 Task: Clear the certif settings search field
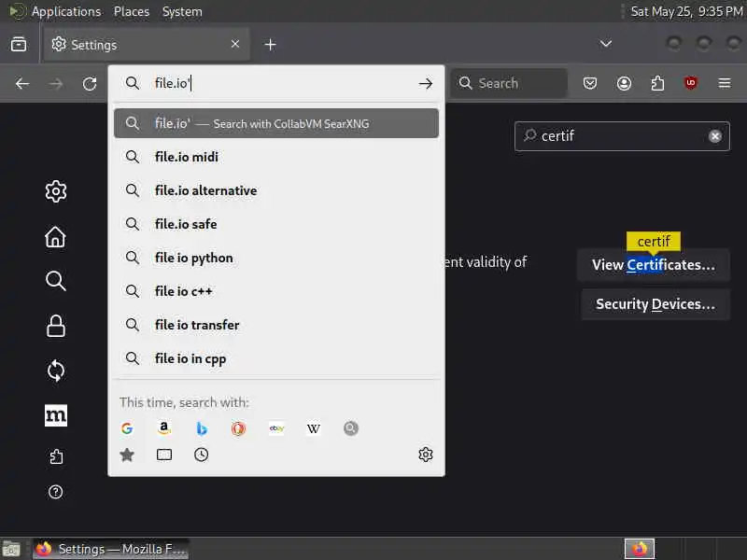click(x=714, y=136)
